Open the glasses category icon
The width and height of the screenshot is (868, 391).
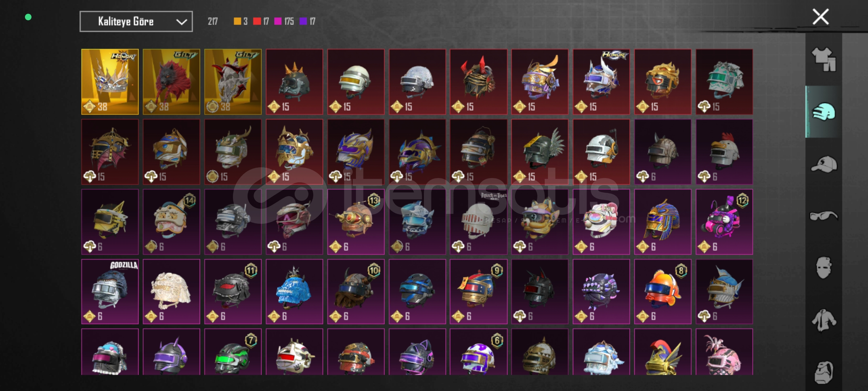pos(824,216)
